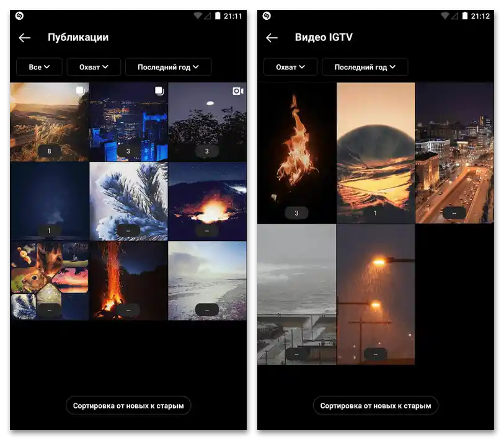The height and width of the screenshot is (440, 504).
Task: Tap reach badge 3 on flame video
Action: click(x=296, y=213)
